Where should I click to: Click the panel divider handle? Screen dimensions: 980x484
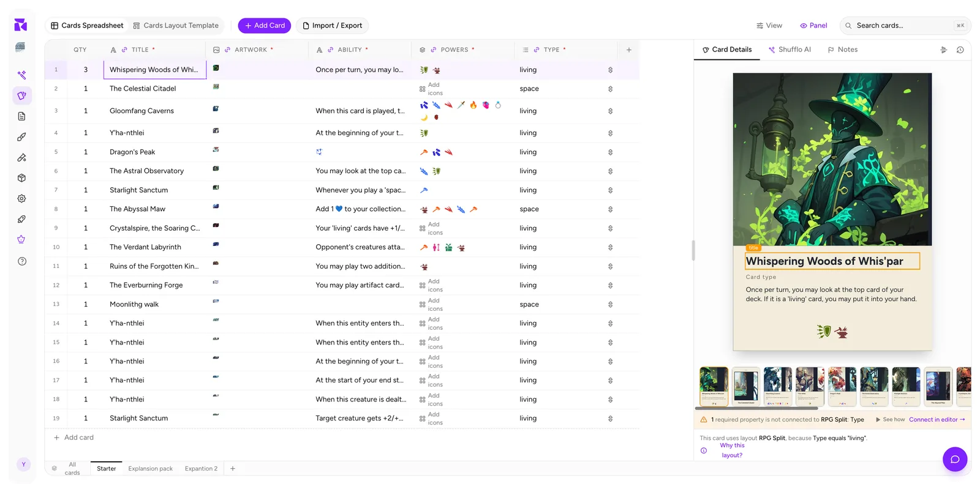693,250
